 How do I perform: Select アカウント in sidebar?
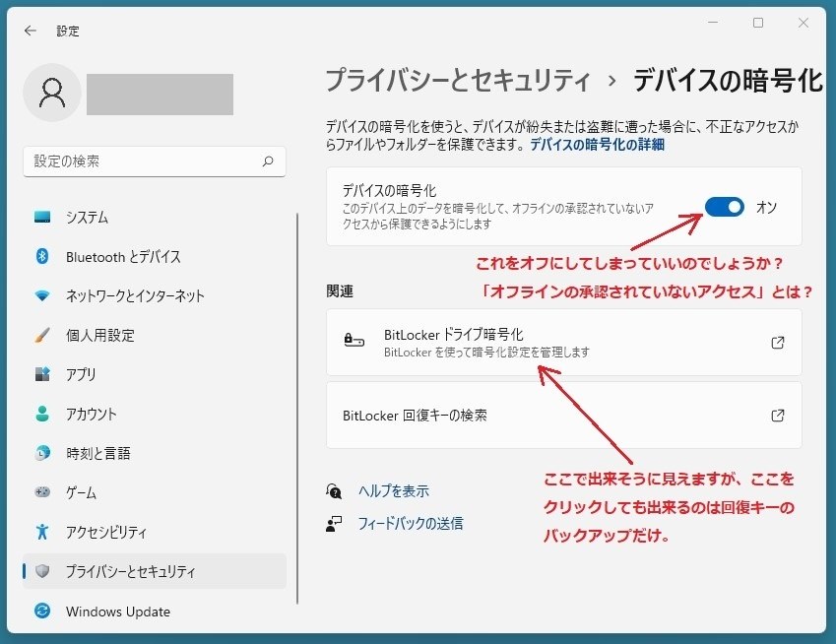(155, 414)
